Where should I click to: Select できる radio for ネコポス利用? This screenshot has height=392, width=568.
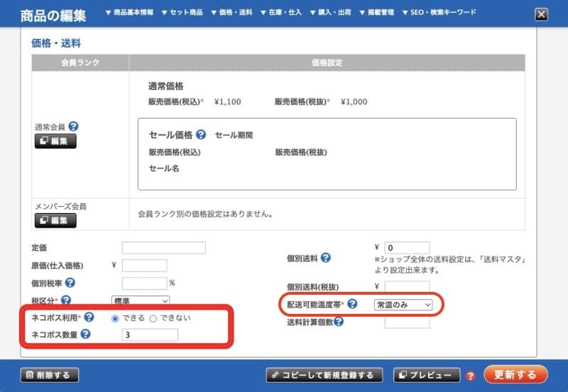coord(115,318)
